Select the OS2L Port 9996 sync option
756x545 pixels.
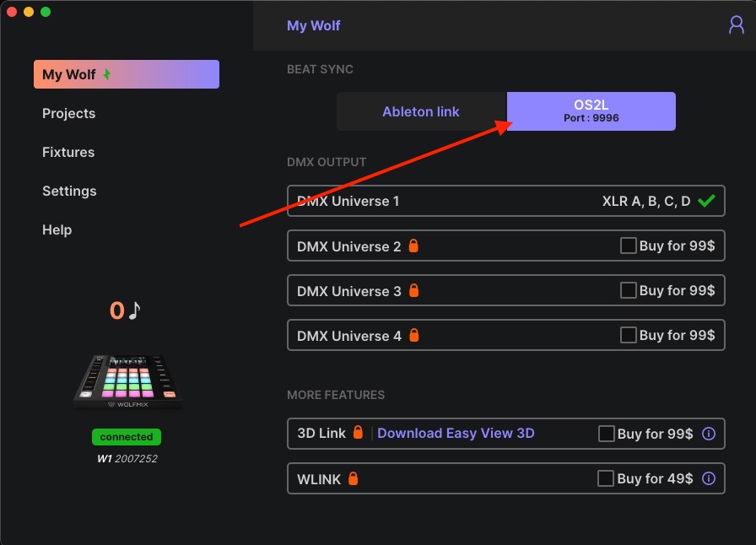(x=591, y=111)
